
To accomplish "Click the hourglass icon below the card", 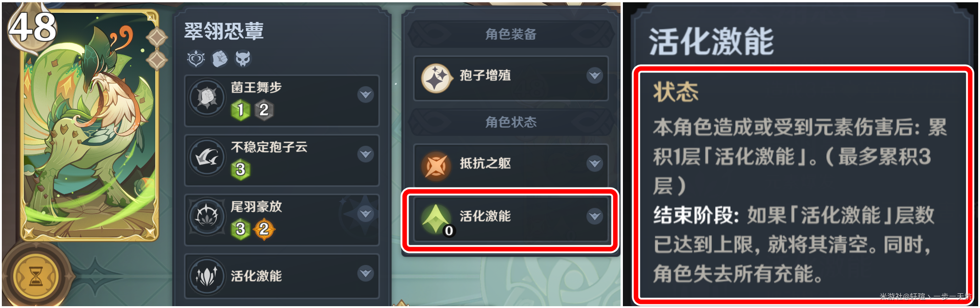I will [x=35, y=276].
